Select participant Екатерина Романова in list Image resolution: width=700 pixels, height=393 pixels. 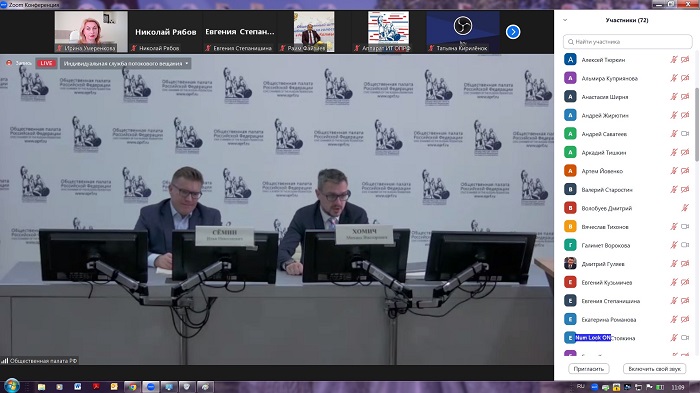(x=627, y=319)
